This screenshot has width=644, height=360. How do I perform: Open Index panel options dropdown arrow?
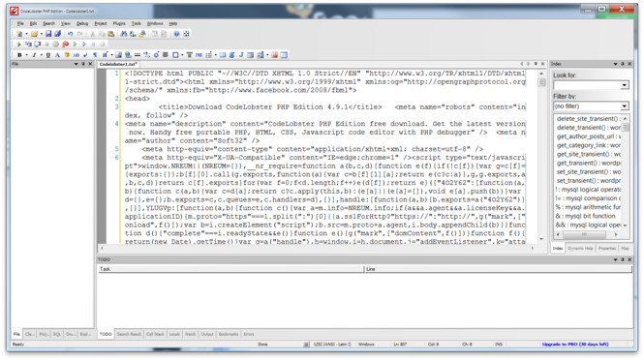click(x=615, y=64)
